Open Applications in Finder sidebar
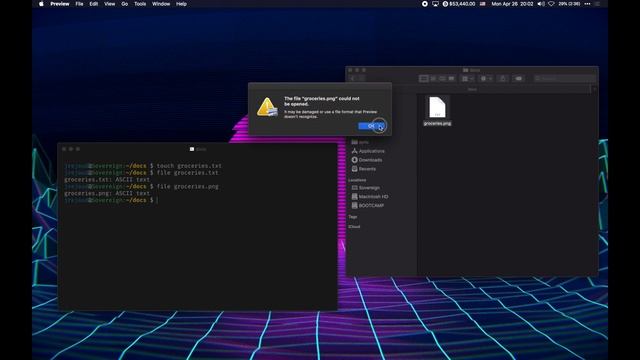 367,151
